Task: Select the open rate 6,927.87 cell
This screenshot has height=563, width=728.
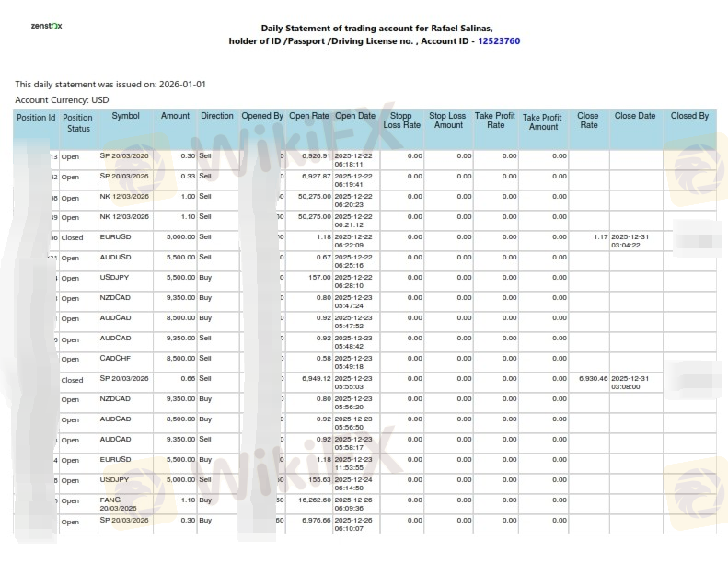Action: [308, 180]
